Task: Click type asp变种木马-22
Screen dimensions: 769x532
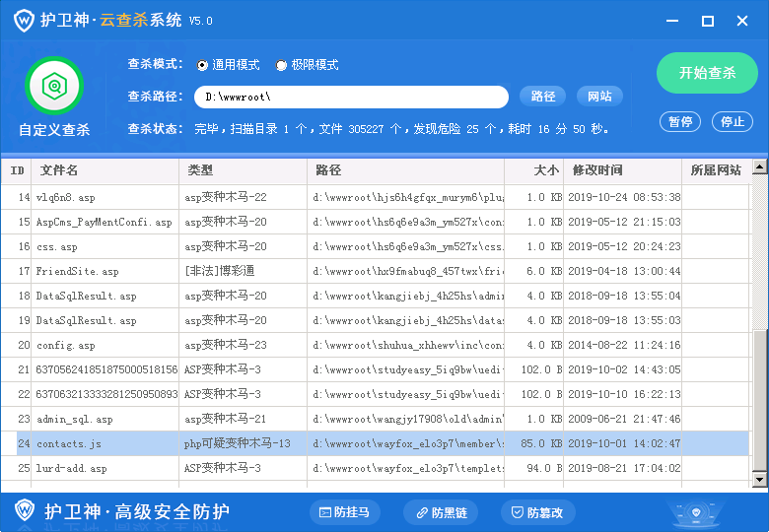Action: point(226,197)
